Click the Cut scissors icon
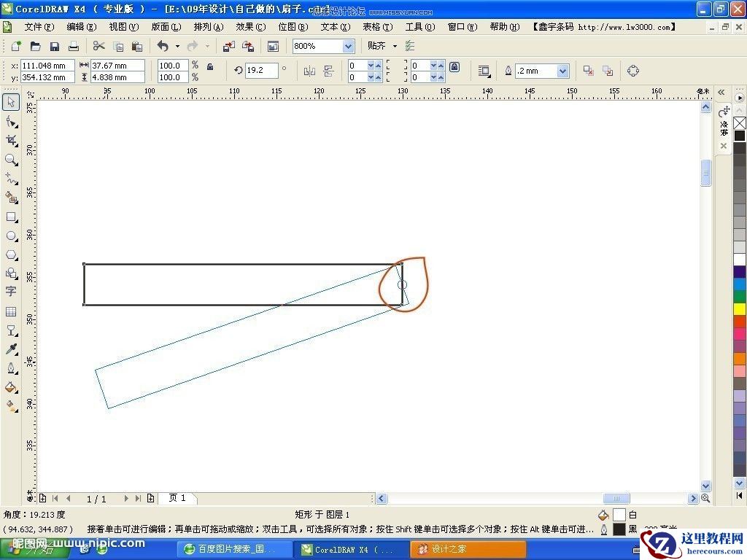This screenshot has width=747, height=560. 99,47
